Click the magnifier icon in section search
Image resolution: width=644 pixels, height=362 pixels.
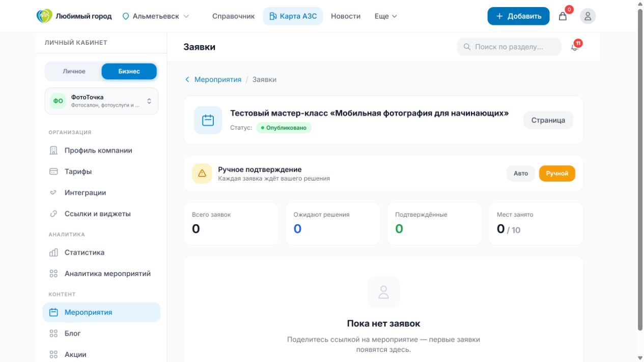(x=467, y=47)
